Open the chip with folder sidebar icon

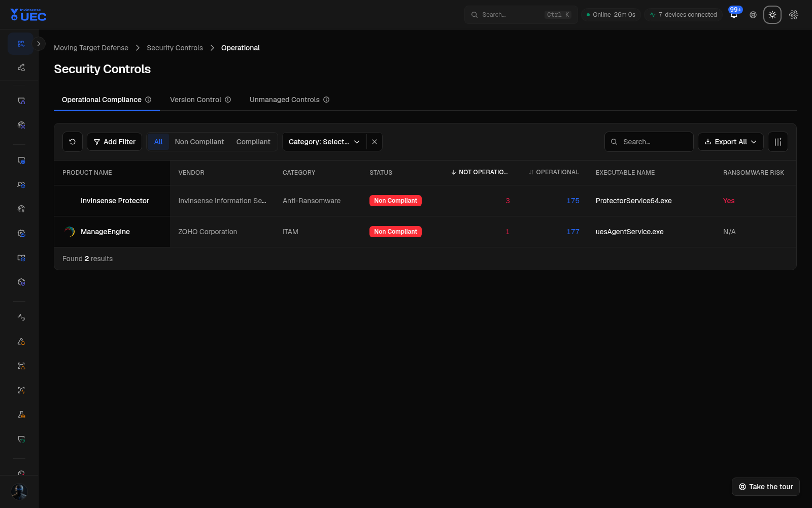(x=21, y=233)
